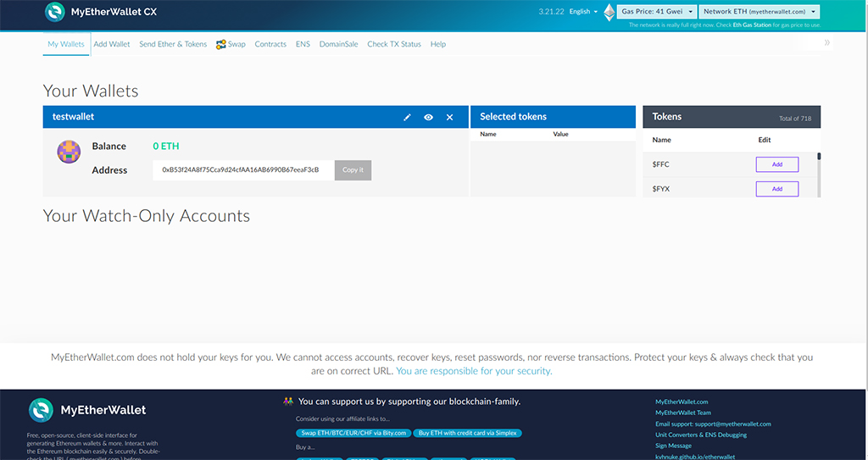
Task: Click the $FFC token name
Action: tap(660, 164)
